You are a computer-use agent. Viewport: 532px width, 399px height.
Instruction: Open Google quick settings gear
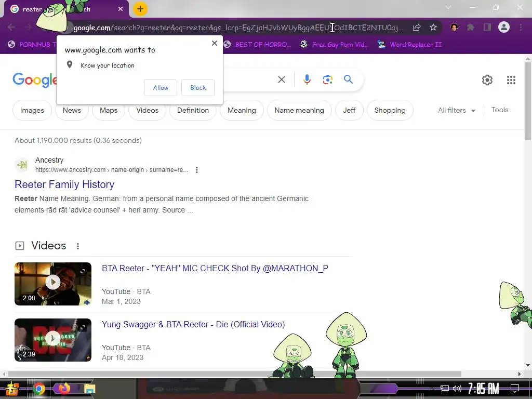point(487,79)
